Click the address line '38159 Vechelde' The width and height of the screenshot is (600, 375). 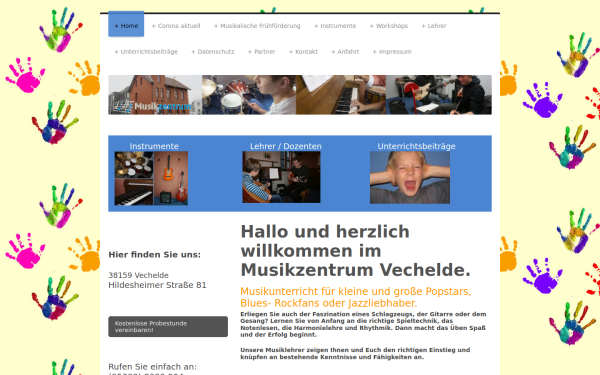click(x=139, y=275)
